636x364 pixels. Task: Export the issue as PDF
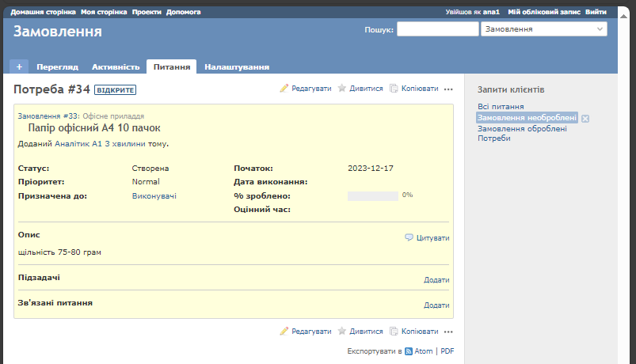447,351
